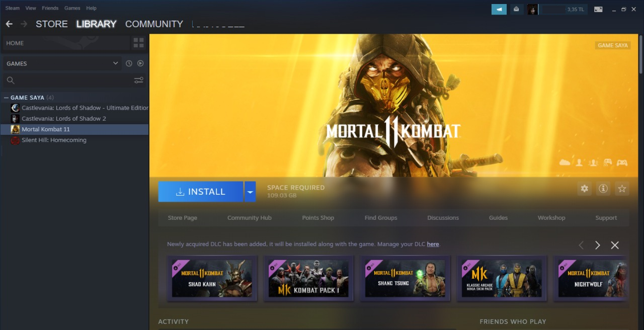
Task: Select the Kombat Pack 1 DLC thumbnail
Action: 308,278
